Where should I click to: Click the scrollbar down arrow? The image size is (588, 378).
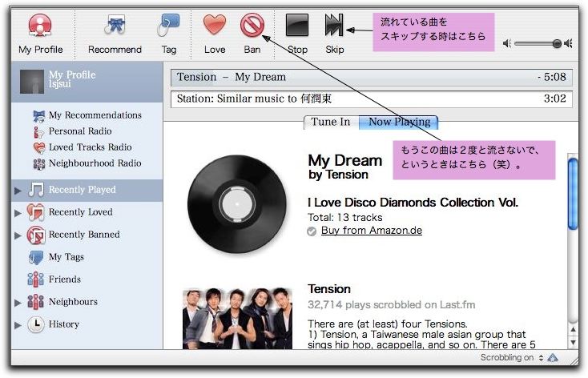click(x=573, y=343)
